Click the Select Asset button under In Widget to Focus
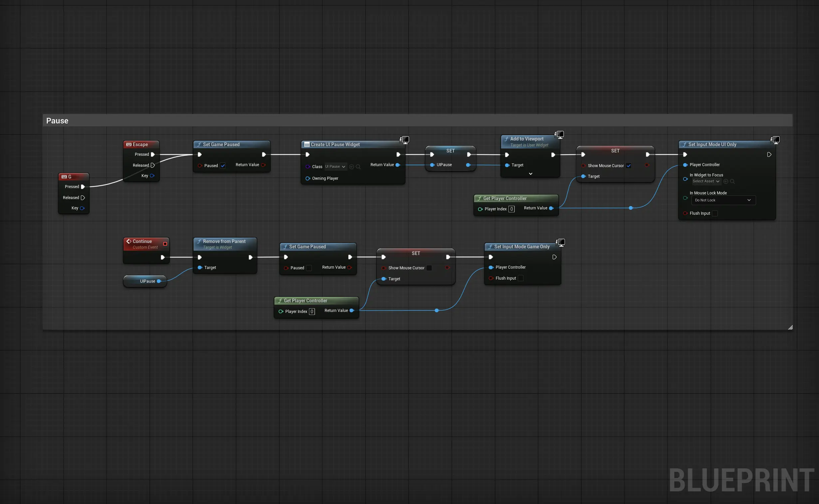Screen dimensions: 819x504 [x=706, y=181]
